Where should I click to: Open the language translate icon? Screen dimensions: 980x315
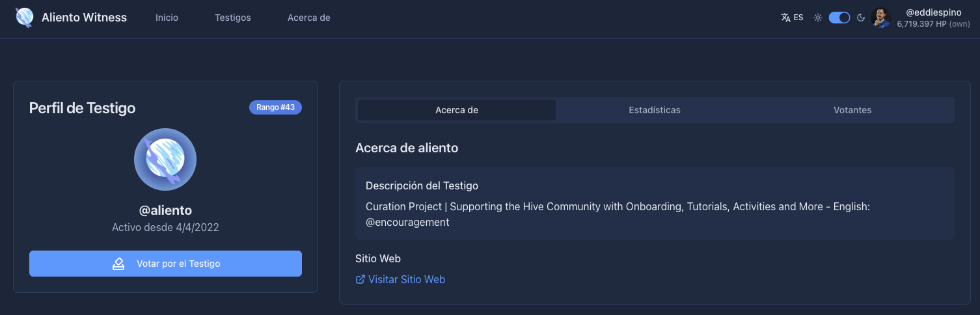785,18
